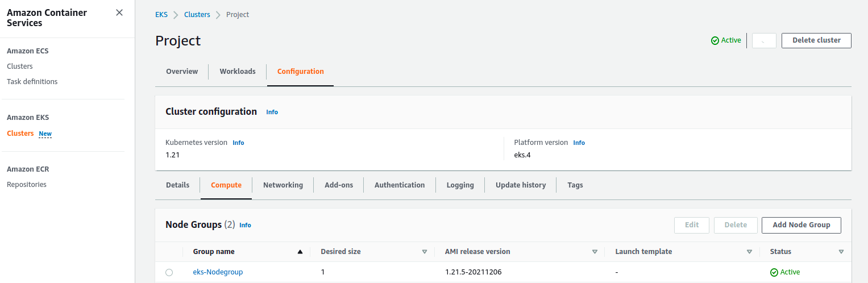
Task: Select the Compute sub-tab
Action: (x=226, y=185)
